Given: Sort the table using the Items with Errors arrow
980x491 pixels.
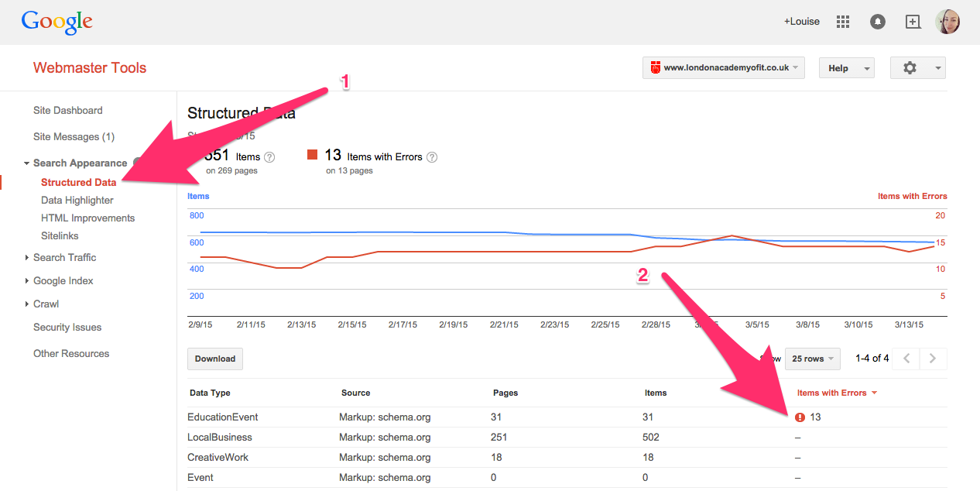Looking at the screenshot, I should [874, 393].
